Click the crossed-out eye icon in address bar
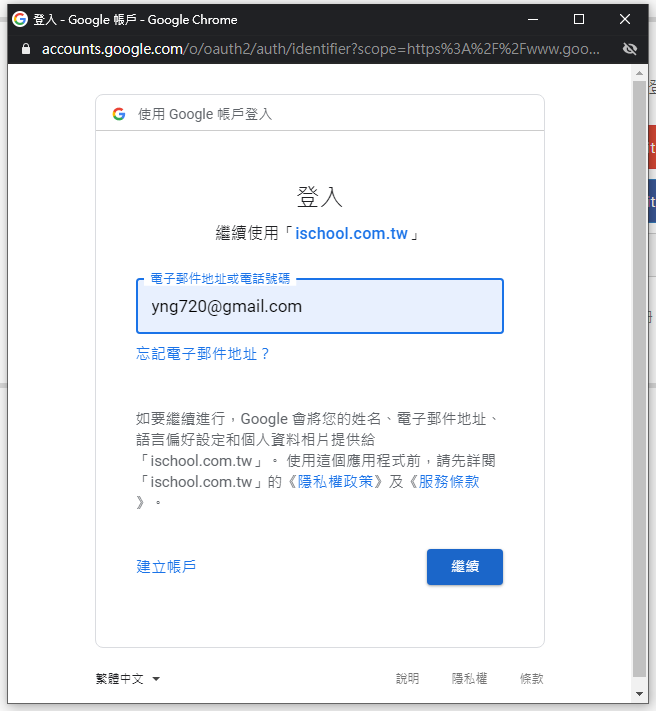The width and height of the screenshot is (656, 711). [630, 49]
